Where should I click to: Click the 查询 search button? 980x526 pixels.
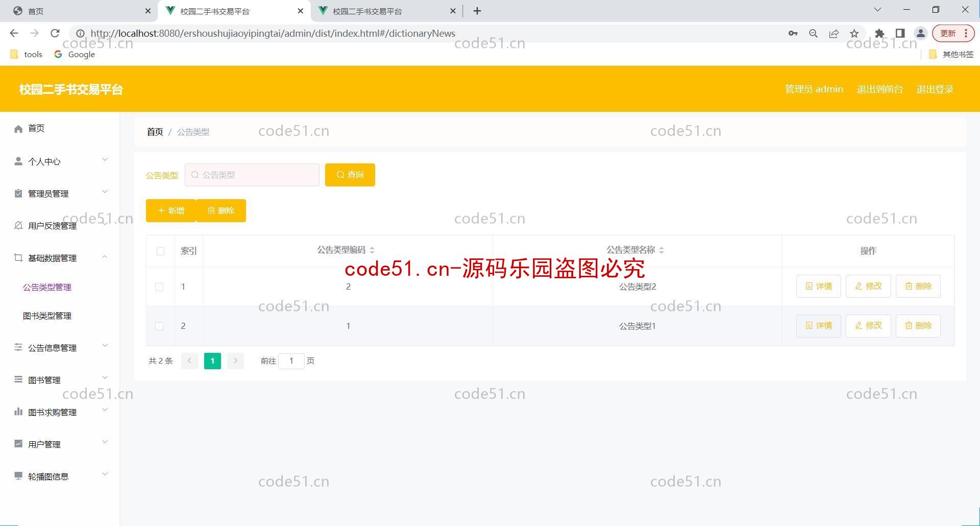[x=350, y=175]
